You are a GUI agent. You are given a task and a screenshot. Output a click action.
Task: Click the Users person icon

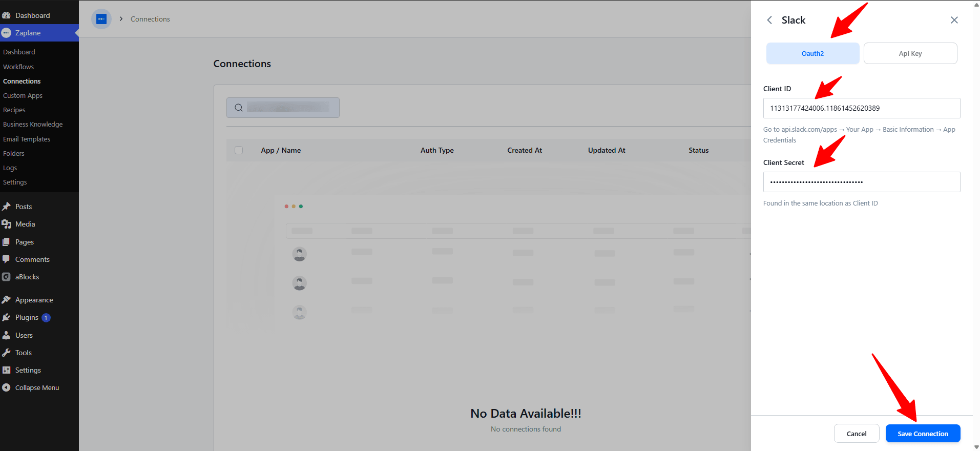tap(6, 335)
